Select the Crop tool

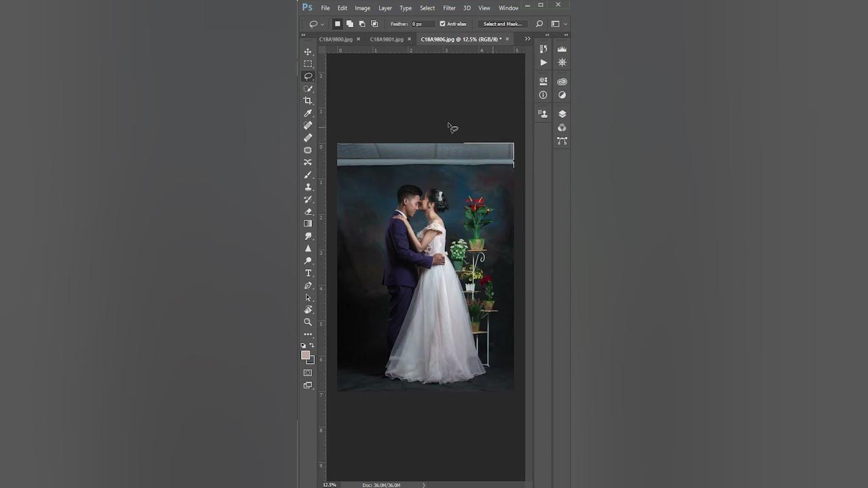[308, 101]
